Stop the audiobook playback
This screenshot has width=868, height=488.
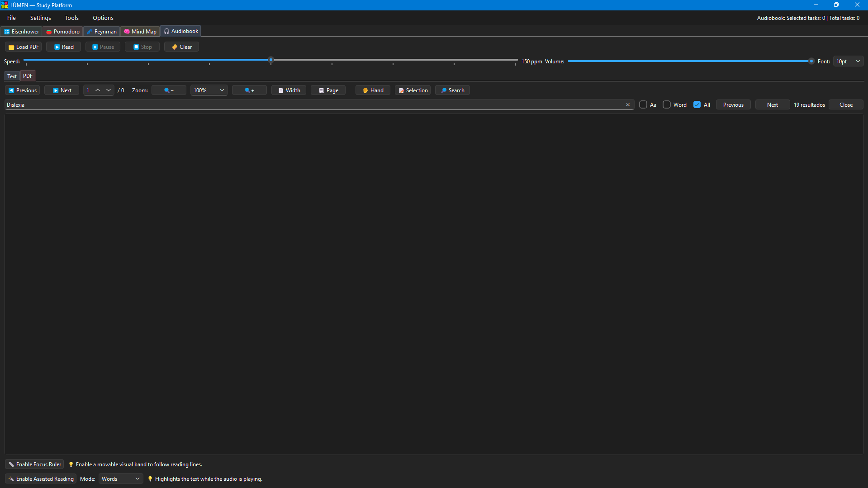pyautogui.click(x=142, y=47)
